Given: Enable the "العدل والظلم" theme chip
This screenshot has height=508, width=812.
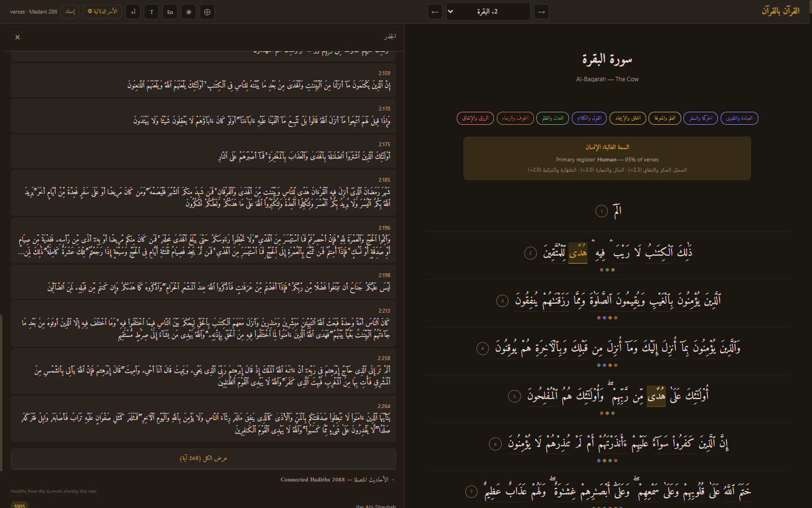Looking at the screenshot, I should pyautogui.click(x=553, y=118).
